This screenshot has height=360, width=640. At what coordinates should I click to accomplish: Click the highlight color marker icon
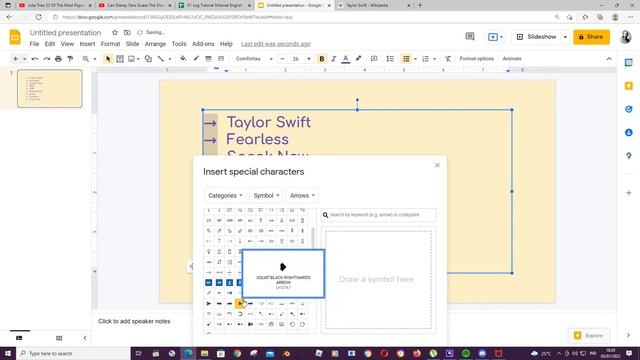[358, 58]
